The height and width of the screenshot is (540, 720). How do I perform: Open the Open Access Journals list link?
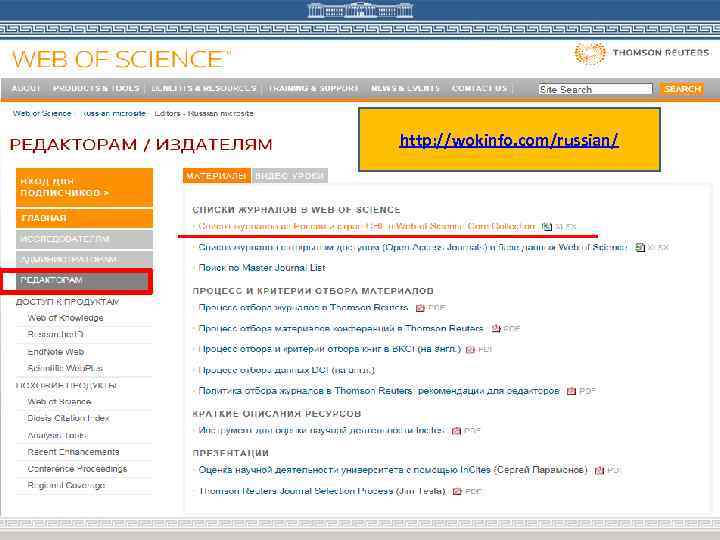[x=413, y=248]
